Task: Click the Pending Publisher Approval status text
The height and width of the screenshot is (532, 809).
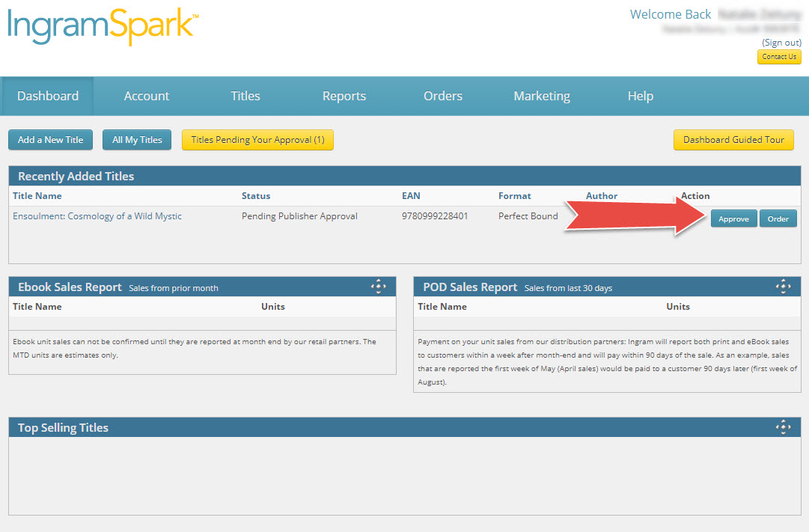Action: point(299,216)
